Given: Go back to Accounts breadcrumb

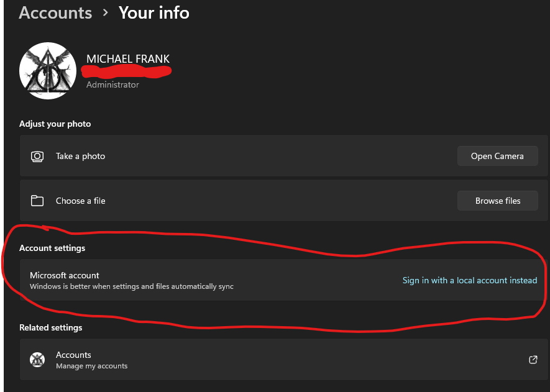Looking at the screenshot, I should (x=55, y=13).
